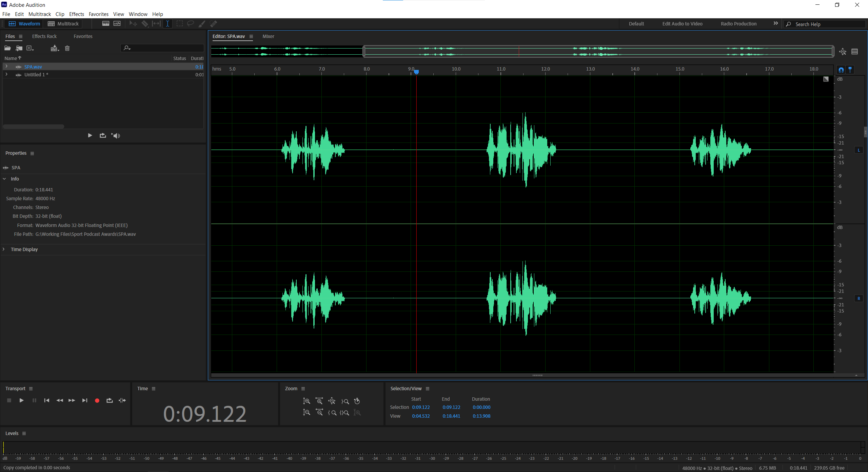Toggle Skip Selection in Transport
Image resolution: width=868 pixels, height=472 pixels.
(x=122, y=400)
